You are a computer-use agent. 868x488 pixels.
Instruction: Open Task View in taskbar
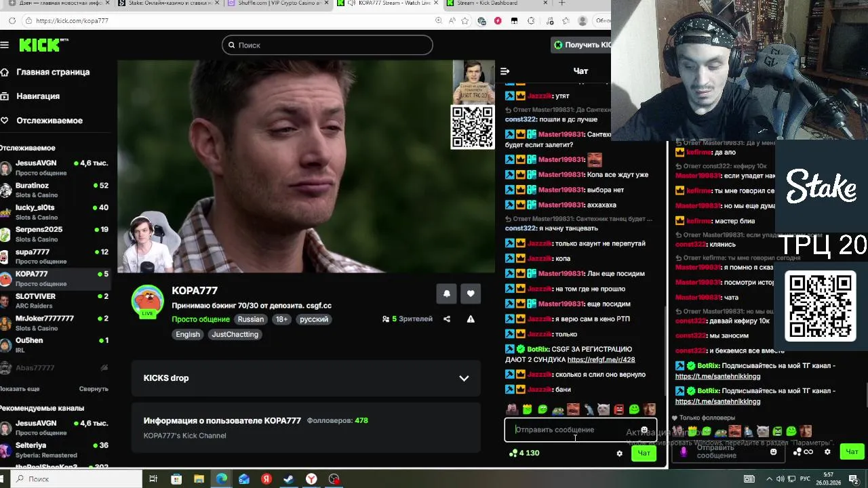[153, 479]
